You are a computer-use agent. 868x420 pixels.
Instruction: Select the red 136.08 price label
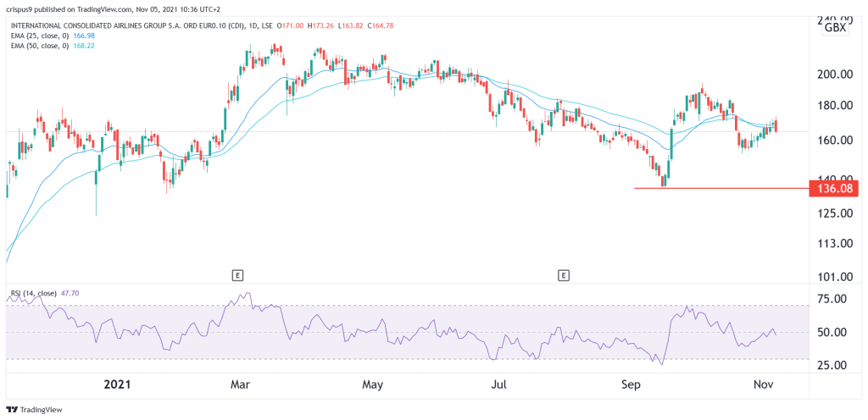[834, 189]
